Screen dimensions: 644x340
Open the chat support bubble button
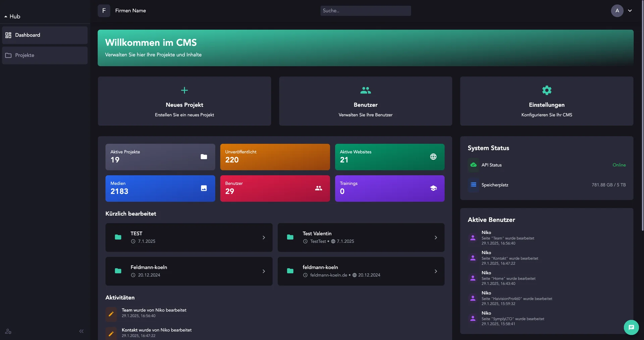[x=631, y=327]
